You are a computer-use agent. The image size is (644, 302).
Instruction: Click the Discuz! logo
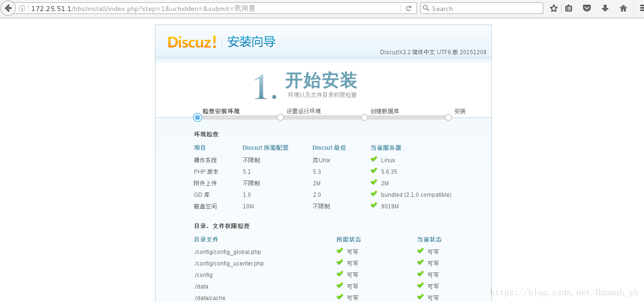192,42
